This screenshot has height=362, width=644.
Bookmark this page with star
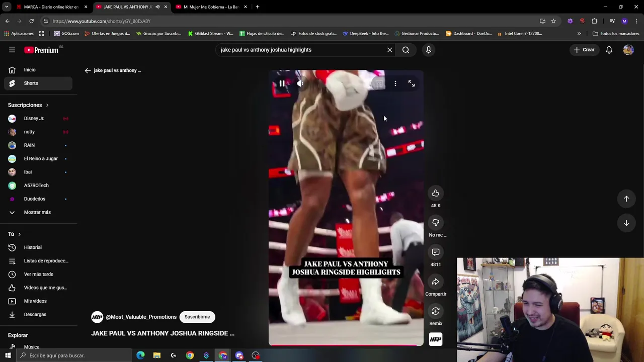(553, 21)
